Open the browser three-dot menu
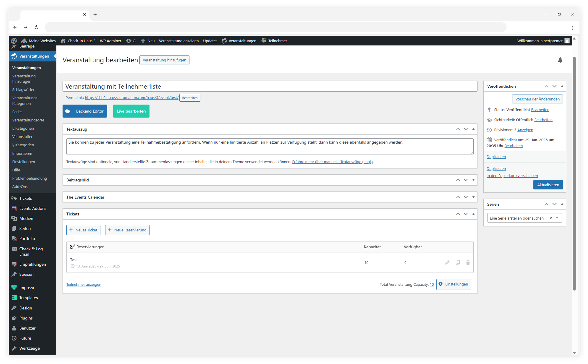Viewport: 588px width, 364px height. 573,28
